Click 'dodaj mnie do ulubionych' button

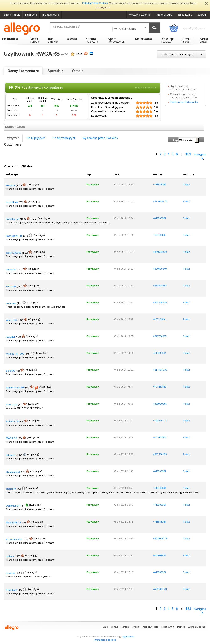coord(177,54)
